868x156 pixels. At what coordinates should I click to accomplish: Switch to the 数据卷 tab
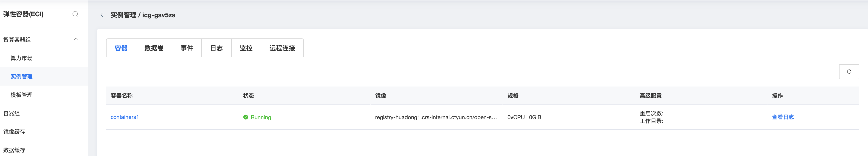click(154, 48)
